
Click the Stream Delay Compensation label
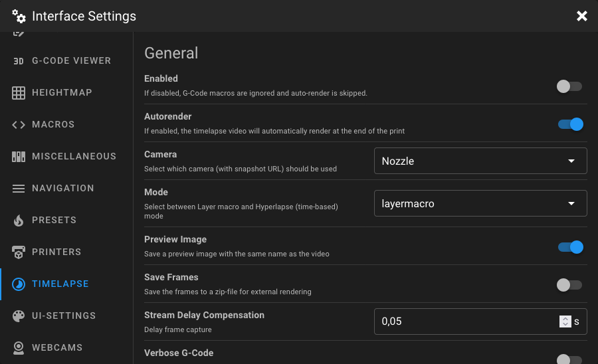(x=204, y=316)
